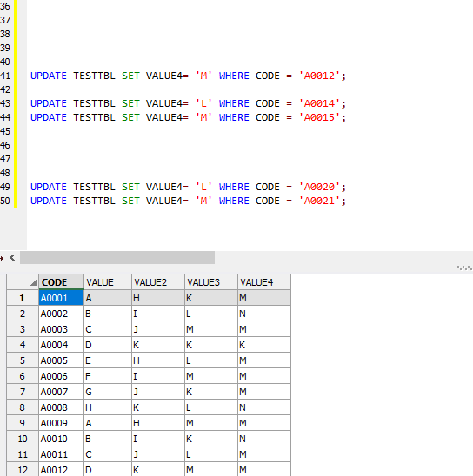Image resolution: width=473 pixels, height=476 pixels.
Task: Click the VALUE3 cell 'K' in row A0001
Action: coord(211,298)
